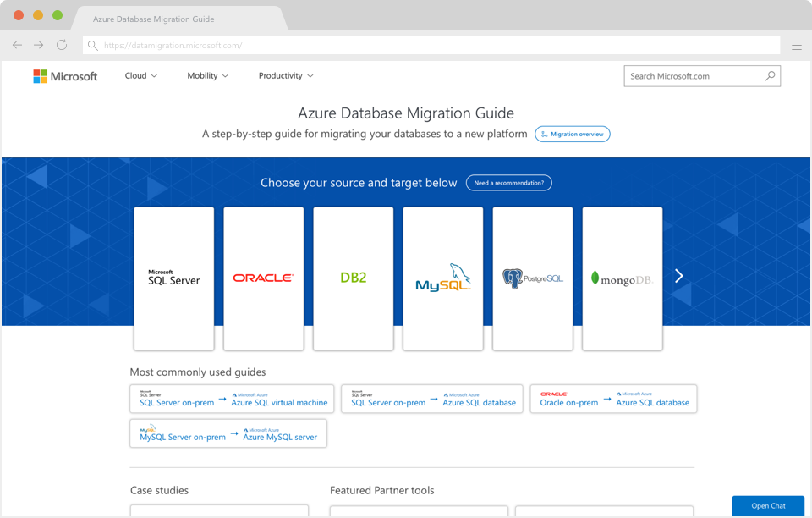Open MySQL Server on-prem to Azure MySQL server guide
812x518 pixels.
[x=228, y=433]
